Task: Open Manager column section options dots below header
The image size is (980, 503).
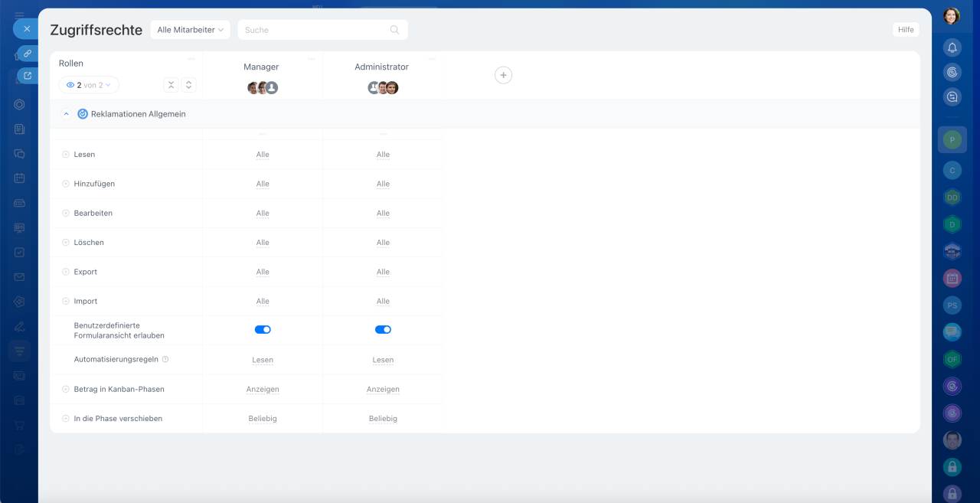Action: (x=263, y=133)
